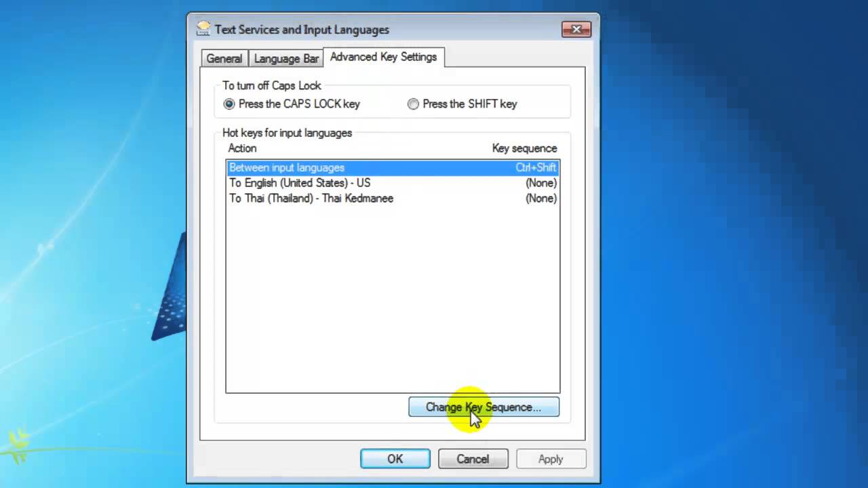Screen dimensions: 868x488
Task: Click (None) beside To English row
Action: coord(541,183)
